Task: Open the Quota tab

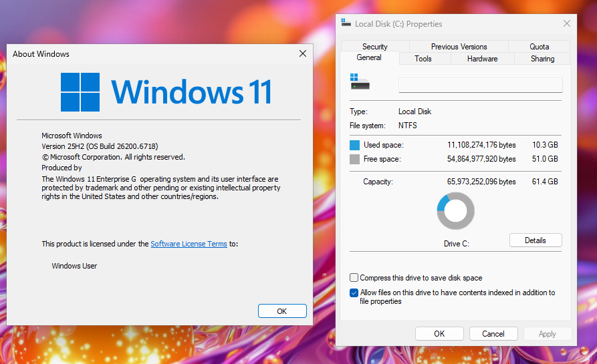Action: point(539,46)
